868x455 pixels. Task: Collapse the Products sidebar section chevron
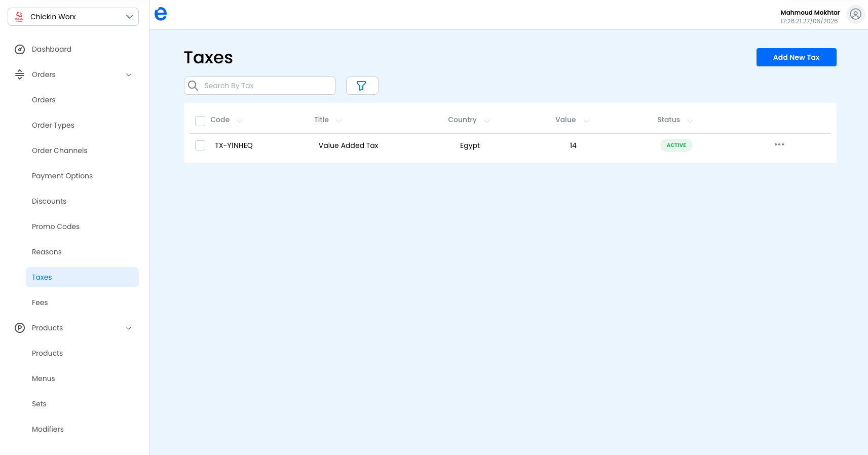[x=129, y=328]
